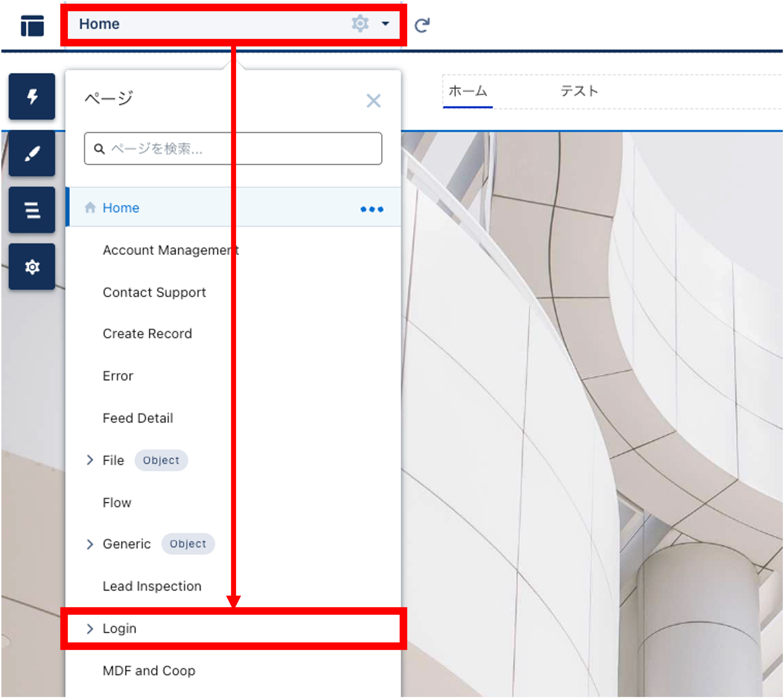The width and height of the screenshot is (784, 698).
Task: Expand the Generic object pages
Action: pyautogui.click(x=90, y=544)
